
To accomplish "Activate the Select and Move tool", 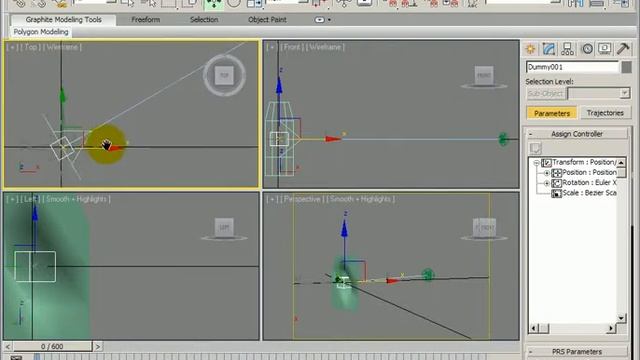I will pos(213,4).
